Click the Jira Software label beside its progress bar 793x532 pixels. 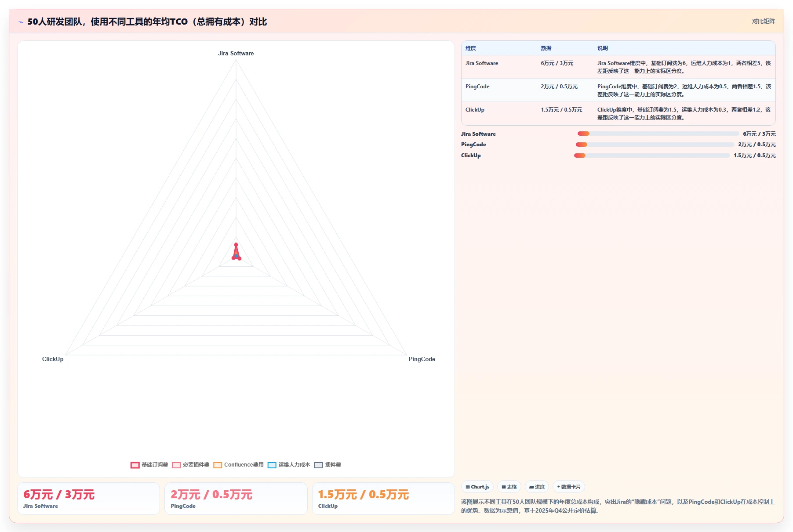click(478, 134)
